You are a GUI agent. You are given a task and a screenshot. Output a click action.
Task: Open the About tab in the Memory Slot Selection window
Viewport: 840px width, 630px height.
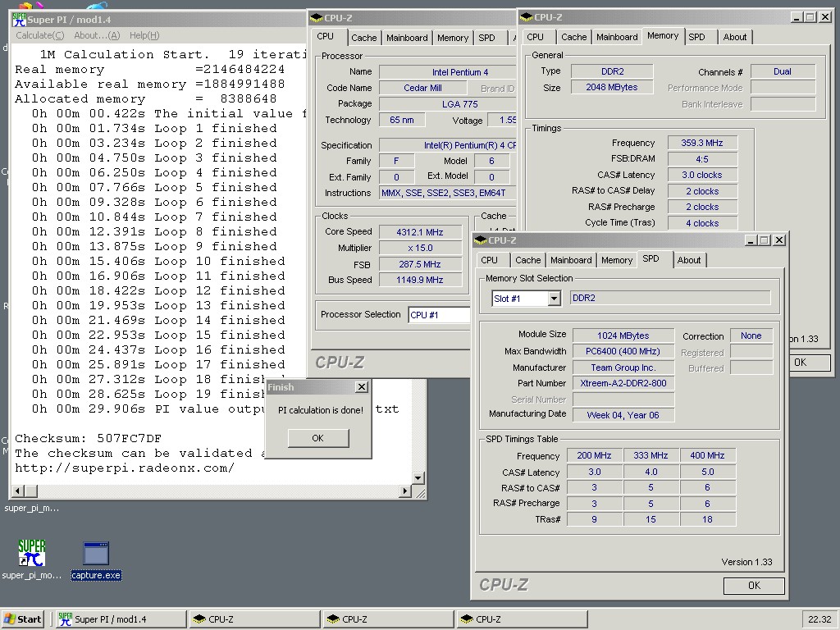689,260
